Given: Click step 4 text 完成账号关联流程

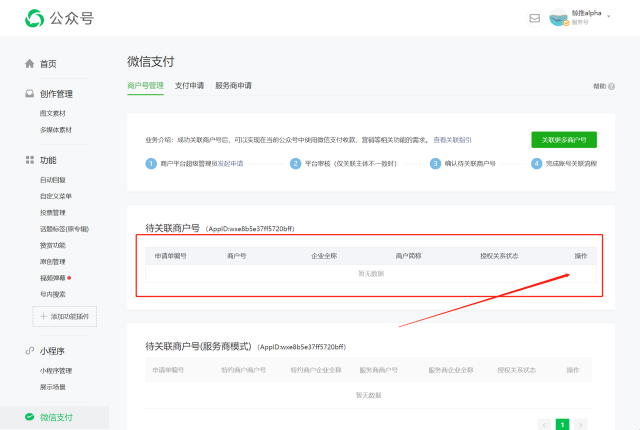Looking at the screenshot, I should 571,164.
